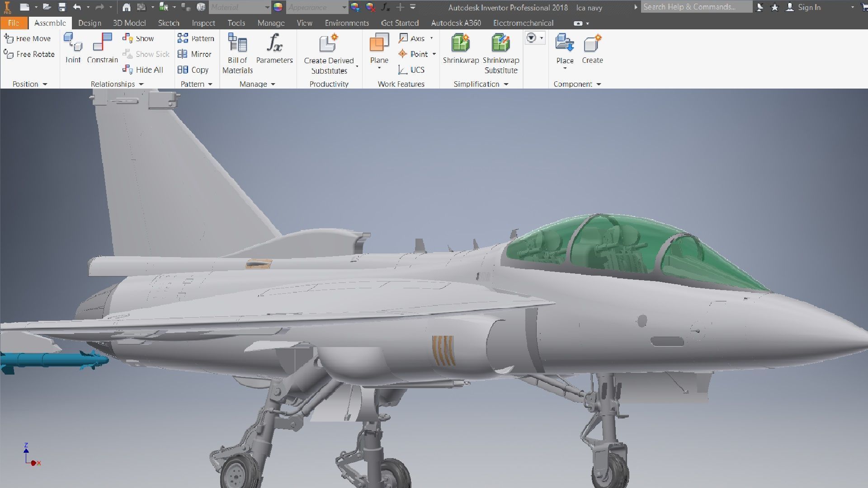This screenshot has width=868, height=488.
Task: Switch to the Electromechanical tab
Action: coord(523,23)
